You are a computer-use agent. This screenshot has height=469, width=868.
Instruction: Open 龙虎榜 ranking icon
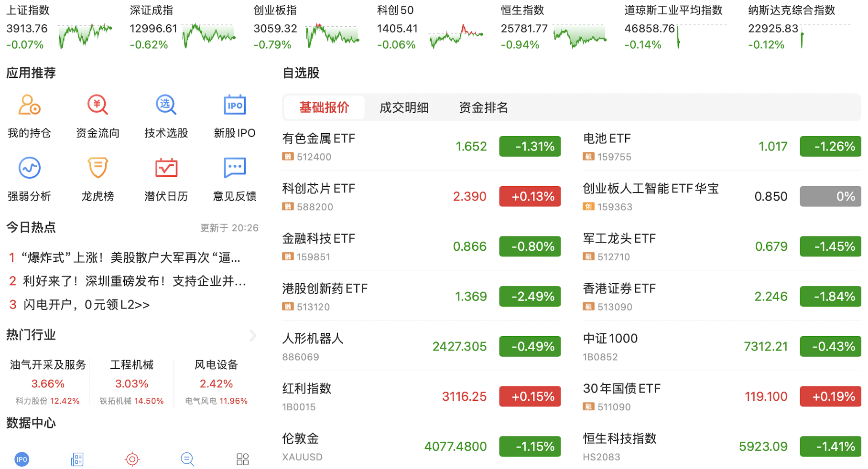[x=98, y=168]
